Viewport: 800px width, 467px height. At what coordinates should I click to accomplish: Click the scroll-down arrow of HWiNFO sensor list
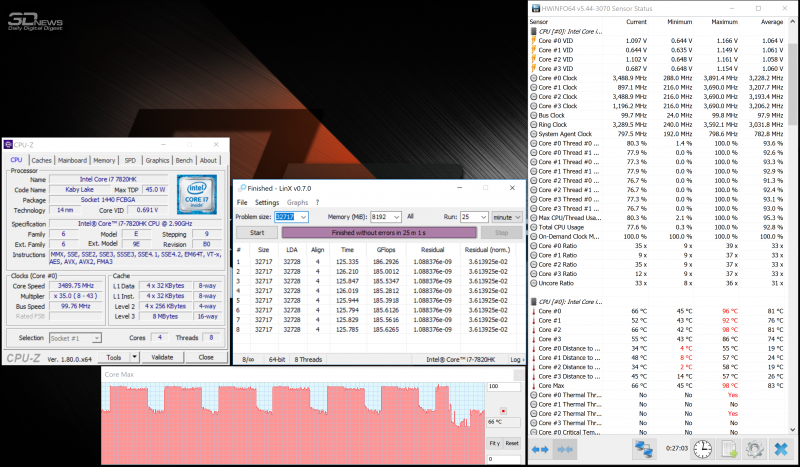[x=792, y=430]
